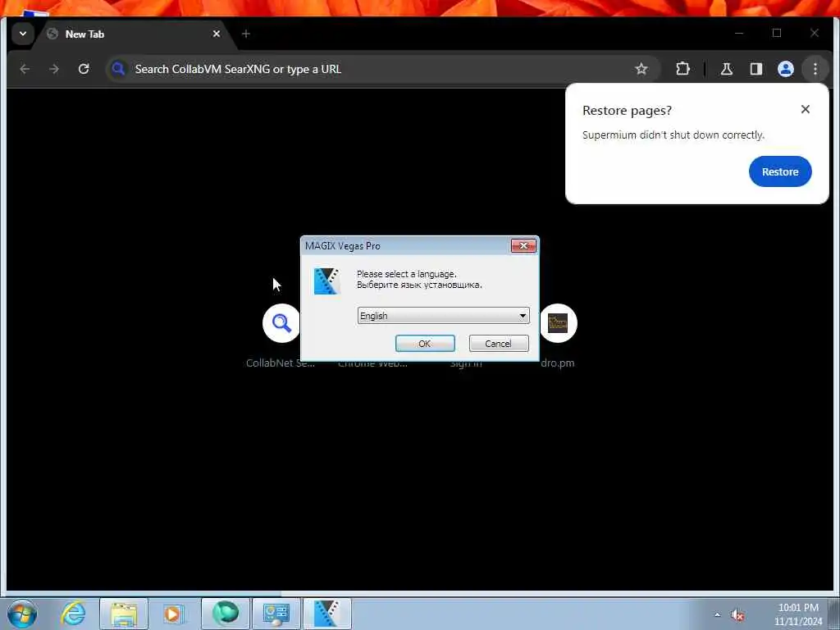Click Restore in Restore pages popup
Viewport: 840px width, 630px height.
point(780,171)
